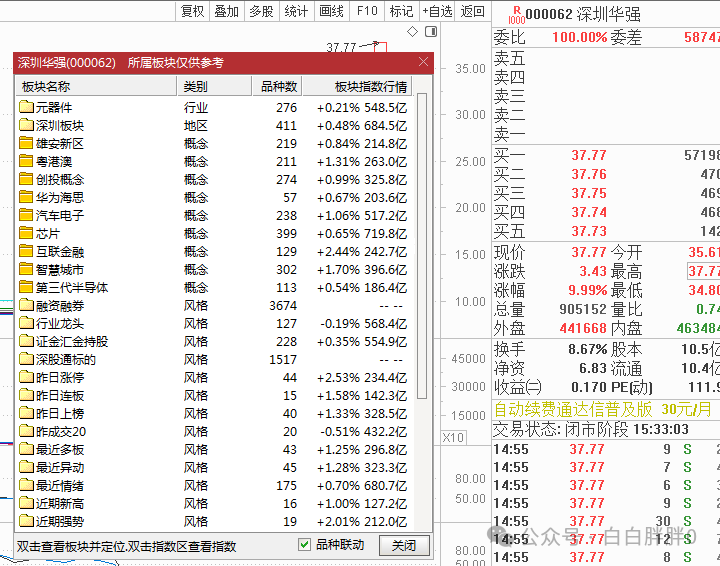Select the 汽车电子 folder icon
Image resolution: width=720 pixels, height=566 pixels.
click(27, 215)
